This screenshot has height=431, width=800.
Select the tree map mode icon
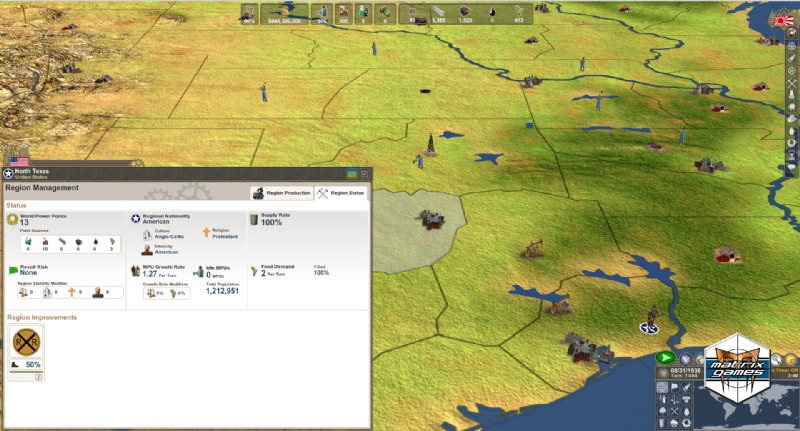[662, 412]
